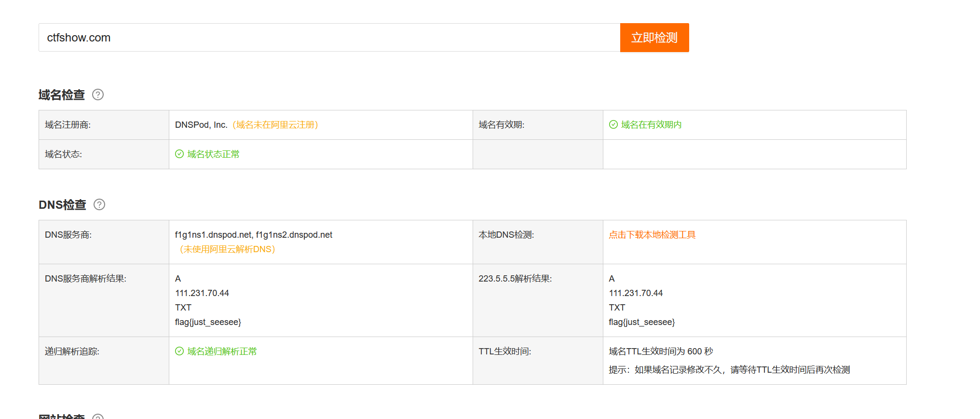Click flag{just_seesee} under DNS服务商解析结果
This screenshot has width=980, height=419.
[208, 322]
